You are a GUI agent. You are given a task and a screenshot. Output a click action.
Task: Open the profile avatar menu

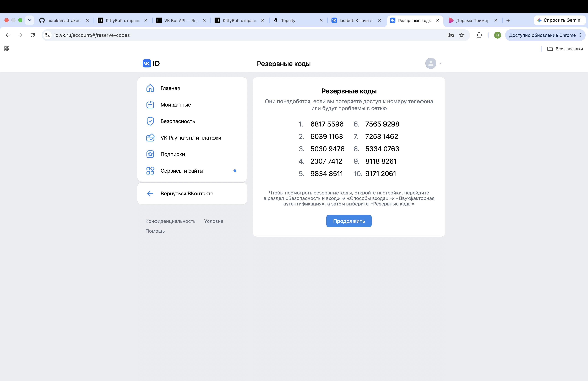[433, 63]
